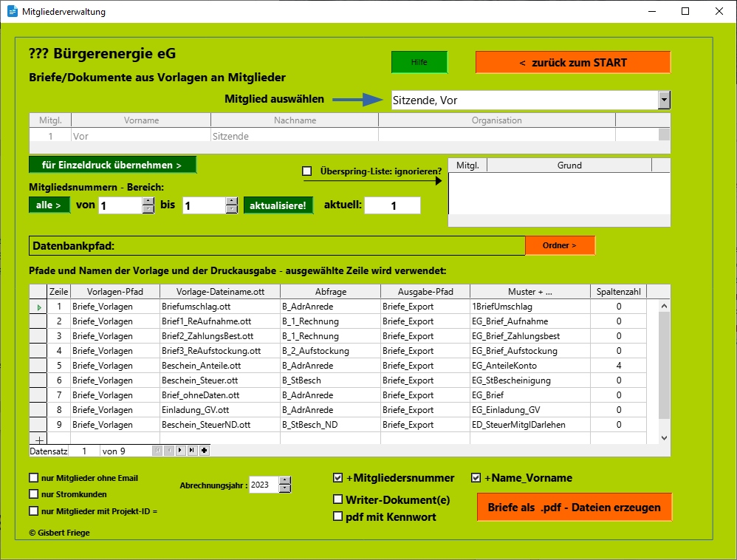Screen dimensions: 737x560
Task: Decrease the 'bis' member number
Action: [x=232, y=209]
